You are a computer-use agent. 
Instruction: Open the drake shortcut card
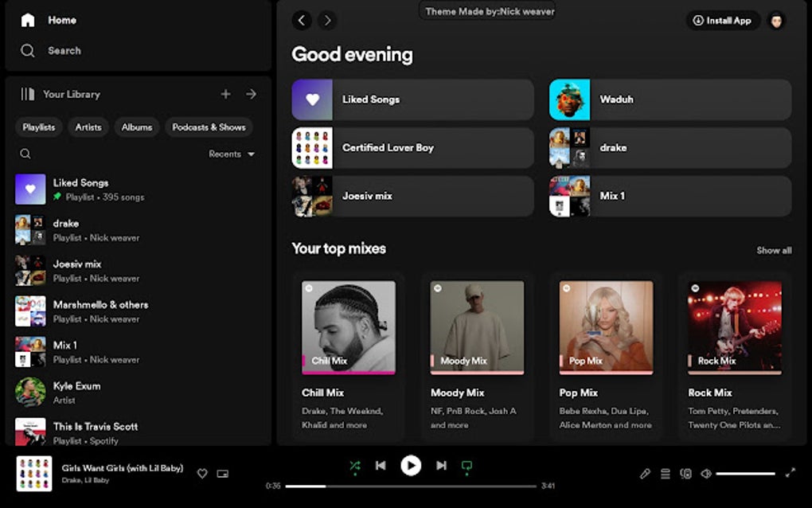point(670,147)
